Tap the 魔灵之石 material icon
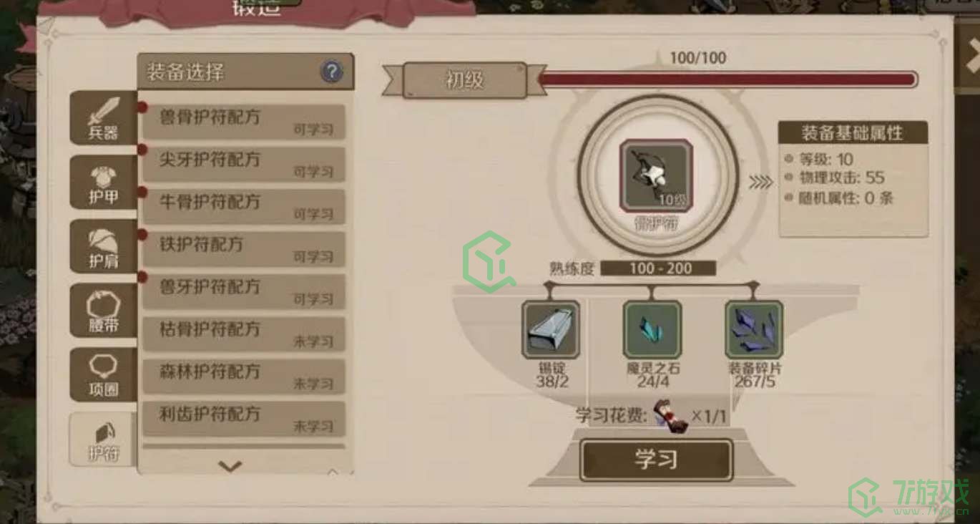The height and width of the screenshot is (524, 980). [x=652, y=329]
